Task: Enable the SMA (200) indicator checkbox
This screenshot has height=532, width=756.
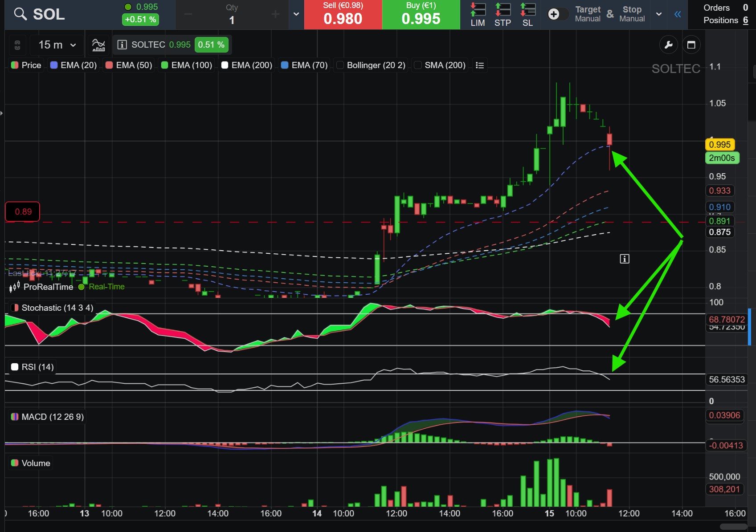Action: (418, 65)
